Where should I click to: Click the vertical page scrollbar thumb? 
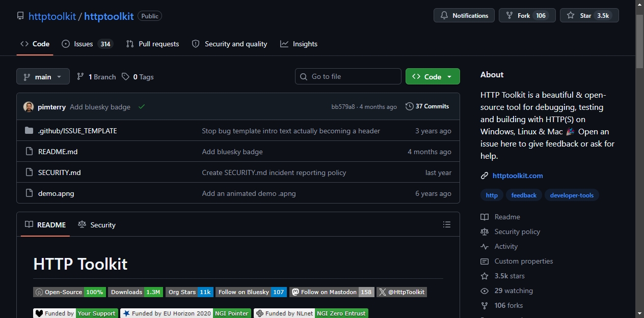pos(639,42)
